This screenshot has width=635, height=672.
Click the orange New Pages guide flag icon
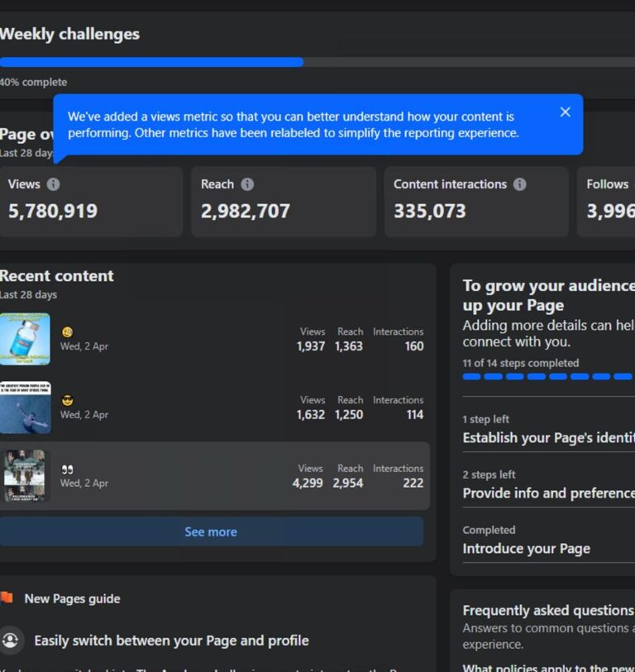click(7, 598)
